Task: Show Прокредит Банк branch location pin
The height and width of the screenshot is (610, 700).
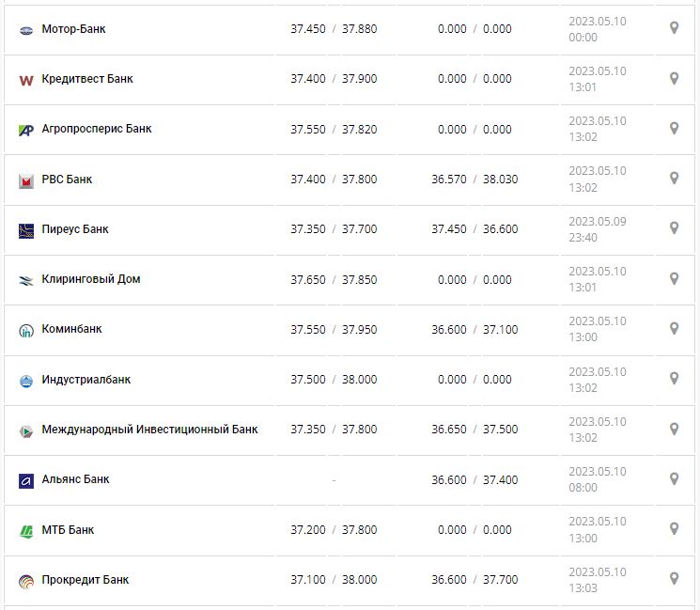Action: coord(674,578)
